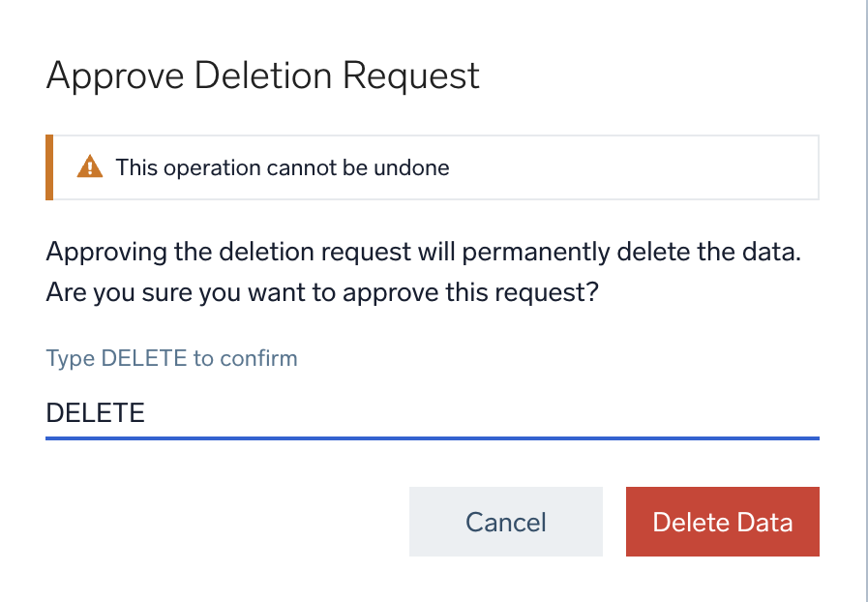Image resolution: width=868 pixels, height=602 pixels.
Task: Click the word 'Cancel' on the gray button
Action: [505, 523]
